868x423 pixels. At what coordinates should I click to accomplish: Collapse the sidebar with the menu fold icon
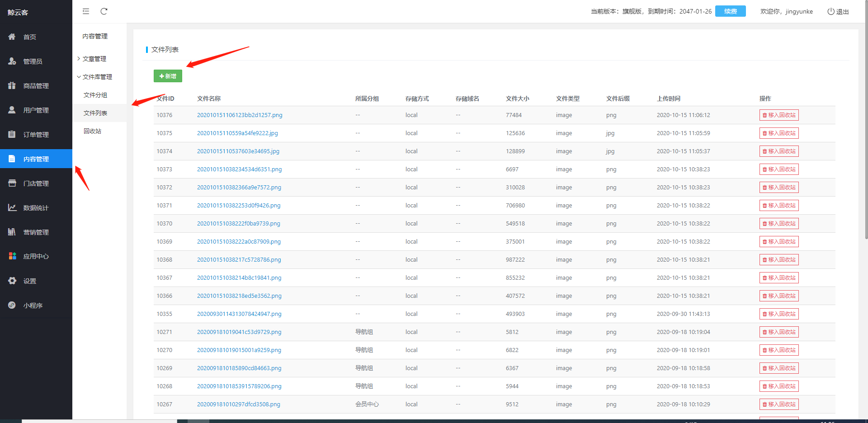click(86, 11)
